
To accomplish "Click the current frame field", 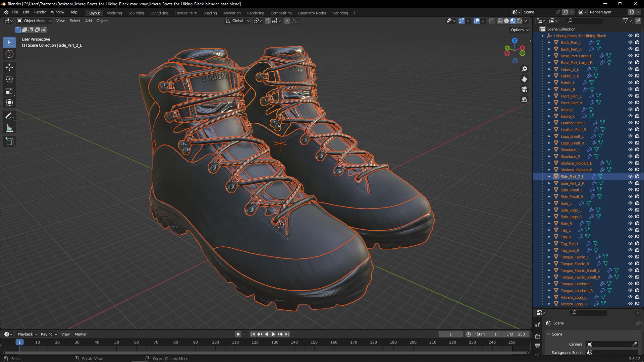I will 450,334.
